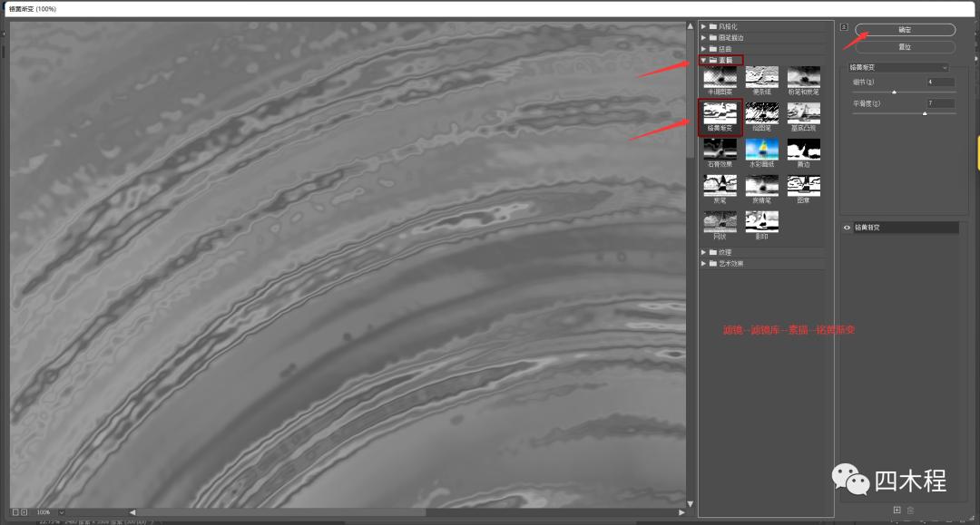Viewport: 980px width, 525px height.
Task: Collapse the 素描 sketch folder
Action: [703, 61]
